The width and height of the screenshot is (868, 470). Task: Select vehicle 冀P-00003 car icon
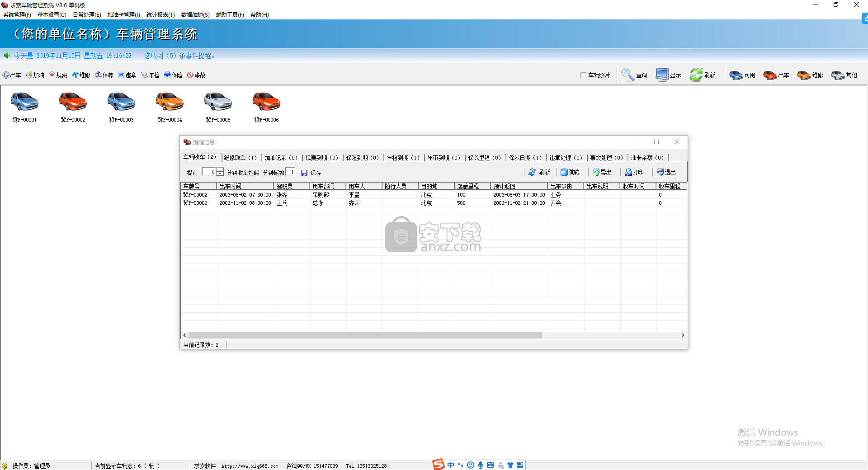tap(121, 102)
